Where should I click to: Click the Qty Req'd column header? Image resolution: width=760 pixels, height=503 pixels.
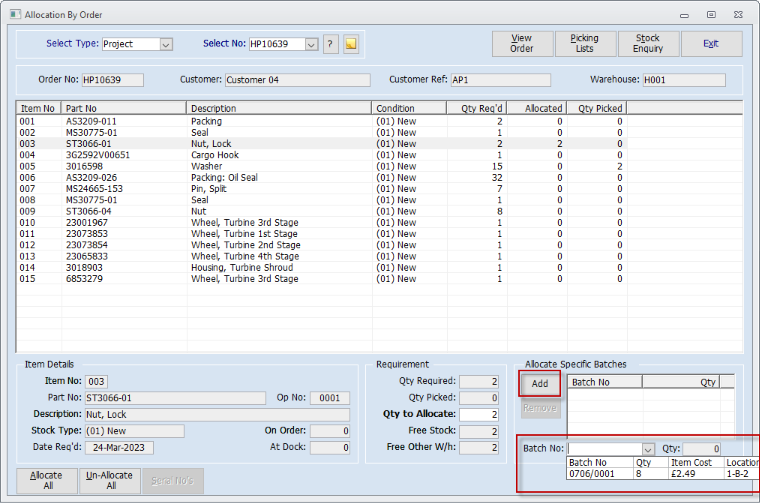click(x=477, y=108)
